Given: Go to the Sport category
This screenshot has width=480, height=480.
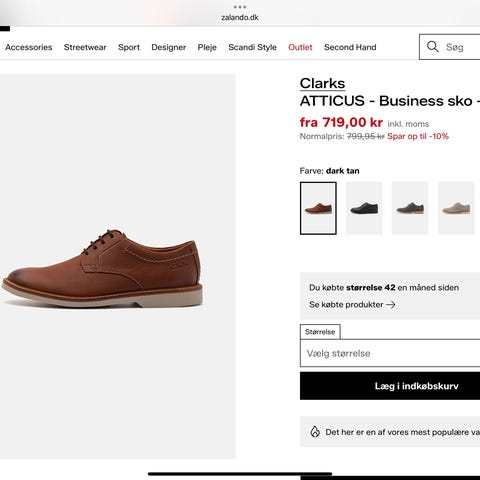Looking at the screenshot, I should point(129,47).
